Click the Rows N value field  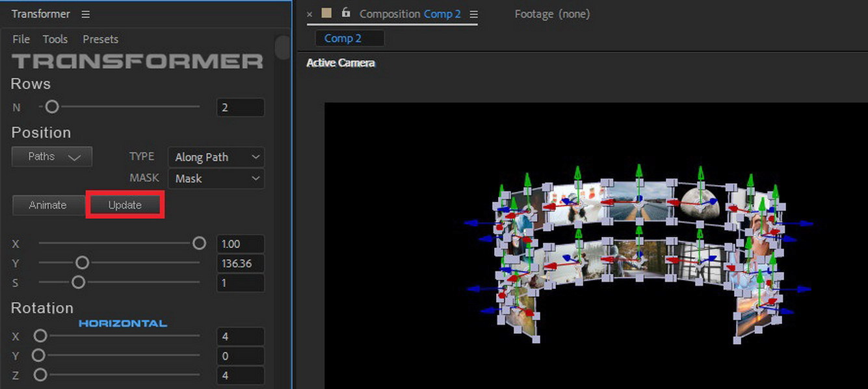pos(241,108)
